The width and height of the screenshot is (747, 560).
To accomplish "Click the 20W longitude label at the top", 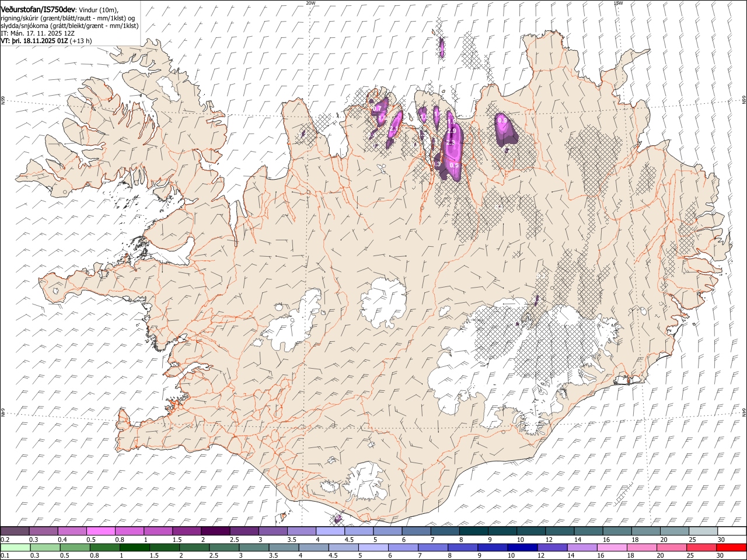I will [310, 3].
